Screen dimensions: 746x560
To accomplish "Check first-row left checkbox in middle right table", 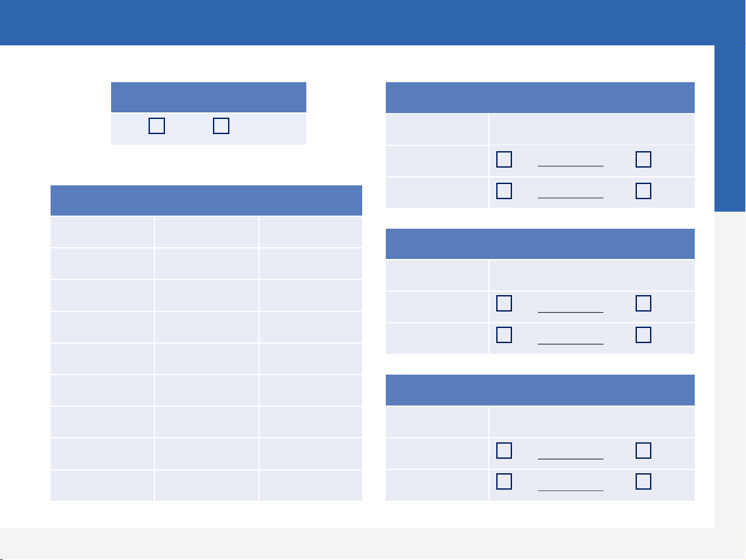I will click(x=504, y=303).
